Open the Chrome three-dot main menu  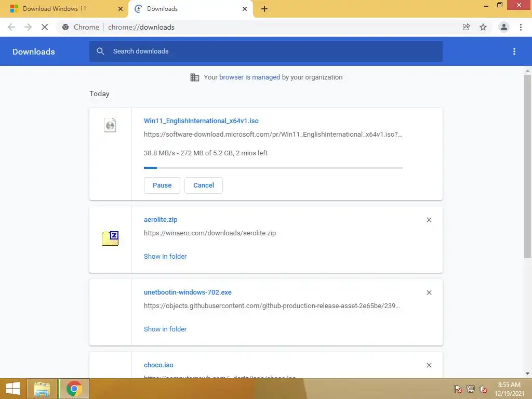pyautogui.click(x=521, y=27)
